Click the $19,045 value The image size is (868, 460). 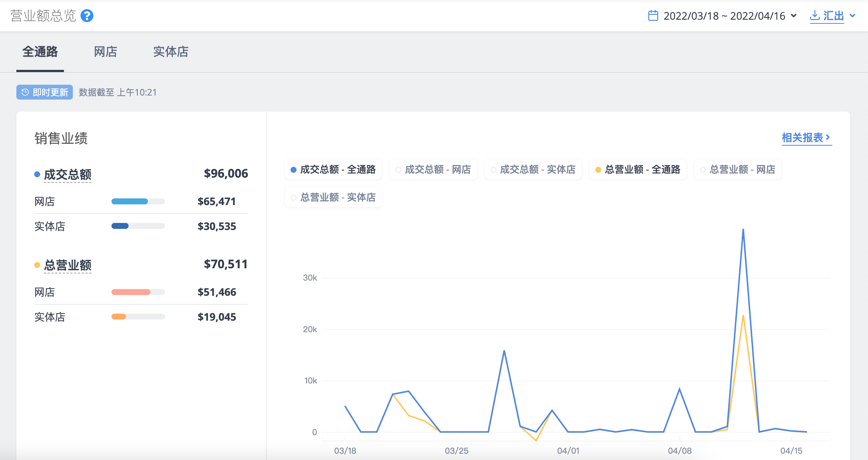(x=217, y=317)
